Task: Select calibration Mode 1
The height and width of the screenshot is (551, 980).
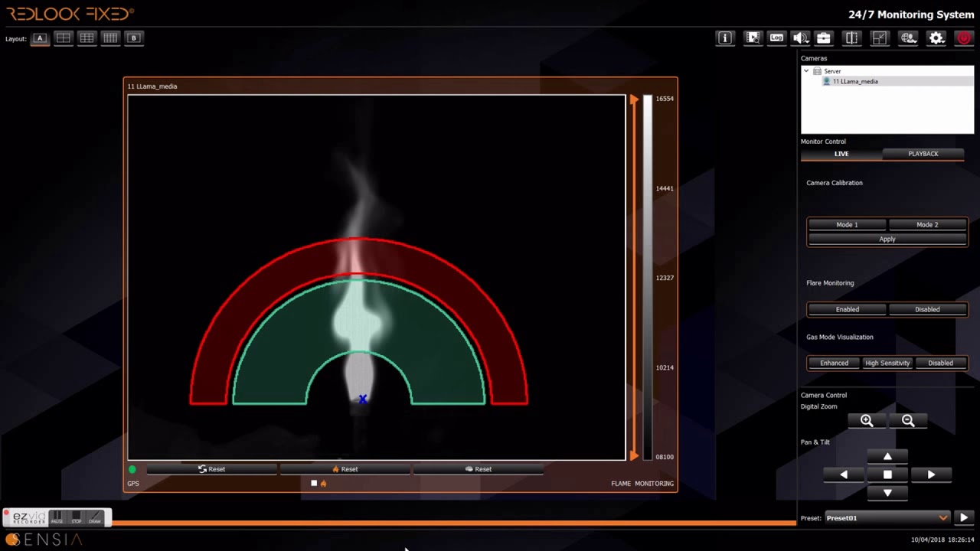Action: click(x=847, y=225)
